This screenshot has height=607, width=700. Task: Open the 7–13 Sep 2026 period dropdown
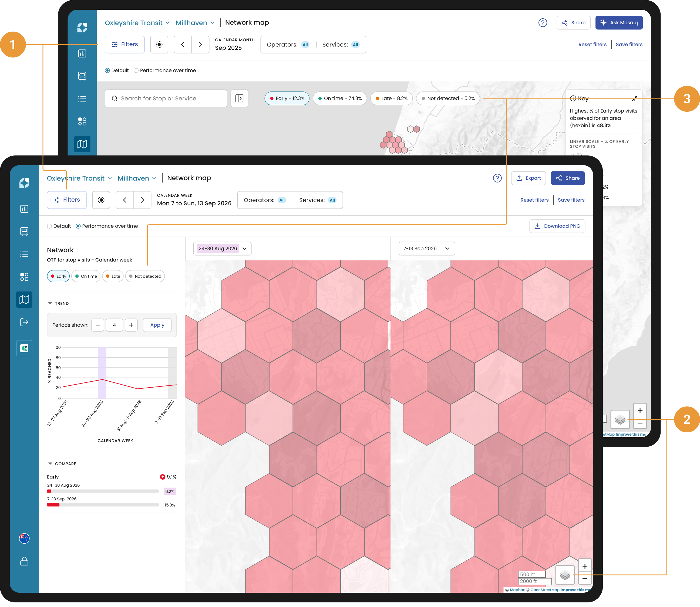(426, 248)
